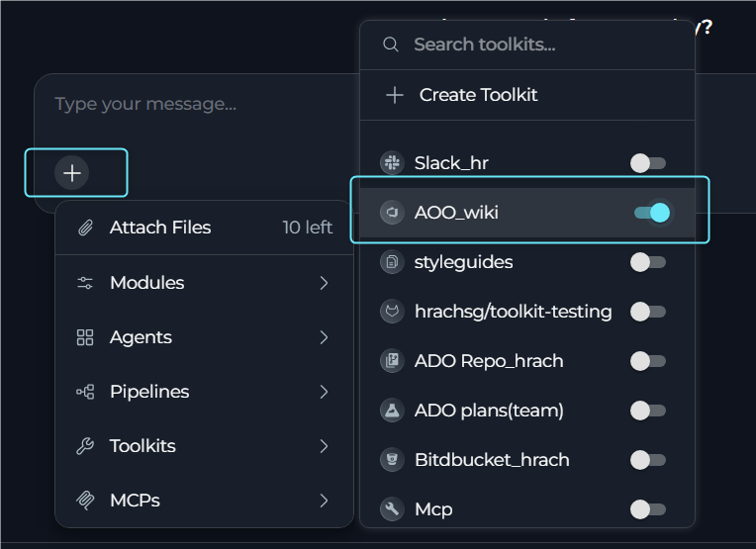Image resolution: width=756 pixels, height=549 pixels.
Task: Select the Mcp toolkit name
Action: coord(433,510)
